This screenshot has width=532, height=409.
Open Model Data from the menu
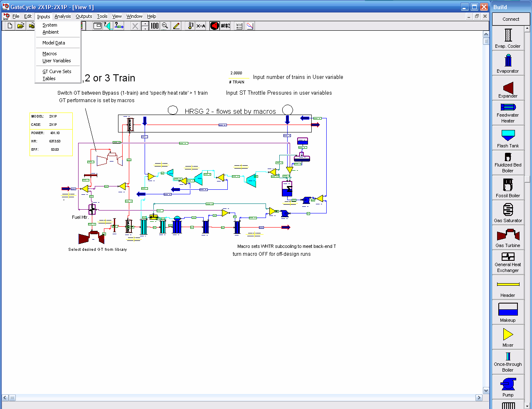point(58,43)
